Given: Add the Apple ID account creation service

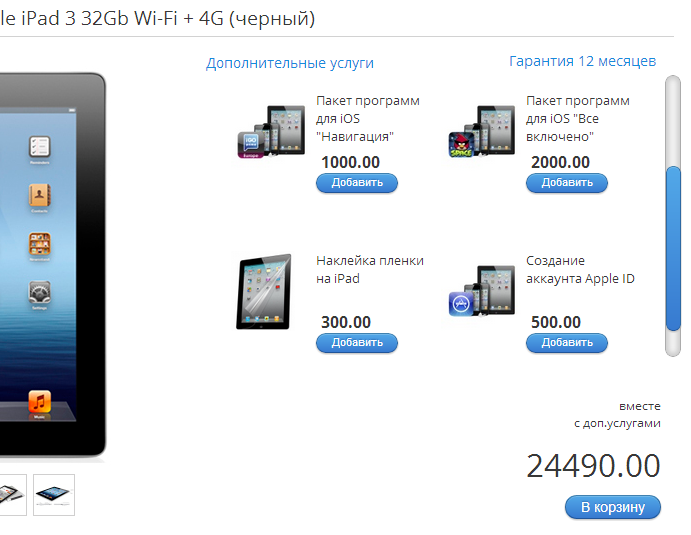Looking at the screenshot, I should point(567,343).
